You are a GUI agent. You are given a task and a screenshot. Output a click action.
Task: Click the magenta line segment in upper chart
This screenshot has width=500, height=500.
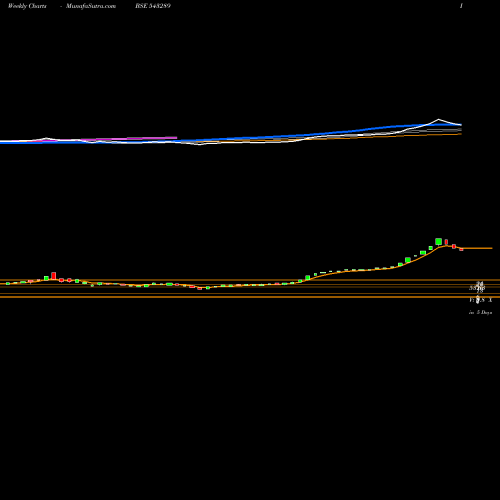pos(130,138)
